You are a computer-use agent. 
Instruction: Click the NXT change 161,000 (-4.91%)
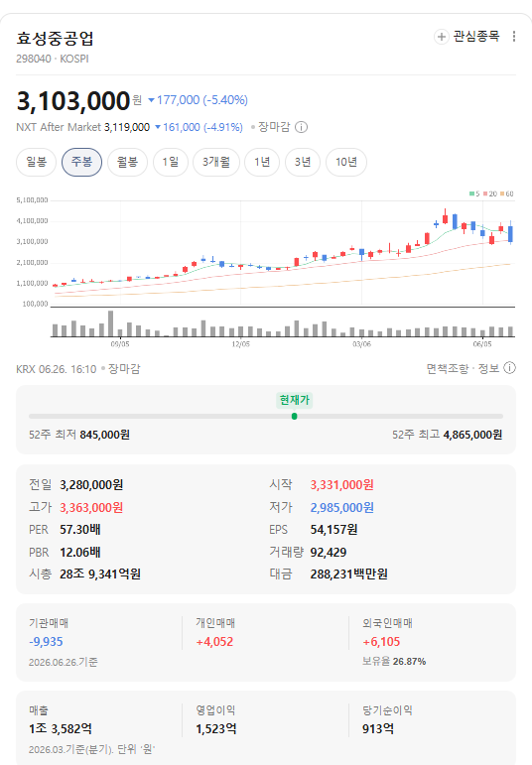(199, 127)
